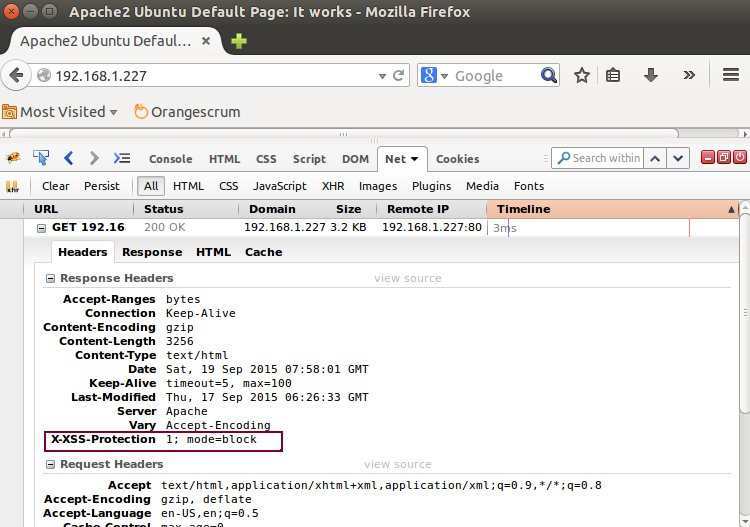The height and width of the screenshot is (527, 750).
Task: Switch to the HTML panel
Action: (x=224, y=159)
